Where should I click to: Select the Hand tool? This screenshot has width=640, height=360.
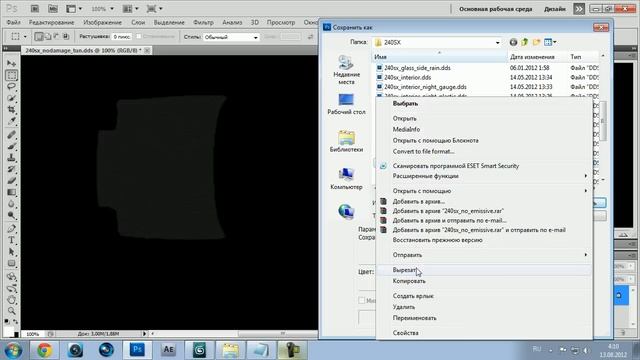11,300
